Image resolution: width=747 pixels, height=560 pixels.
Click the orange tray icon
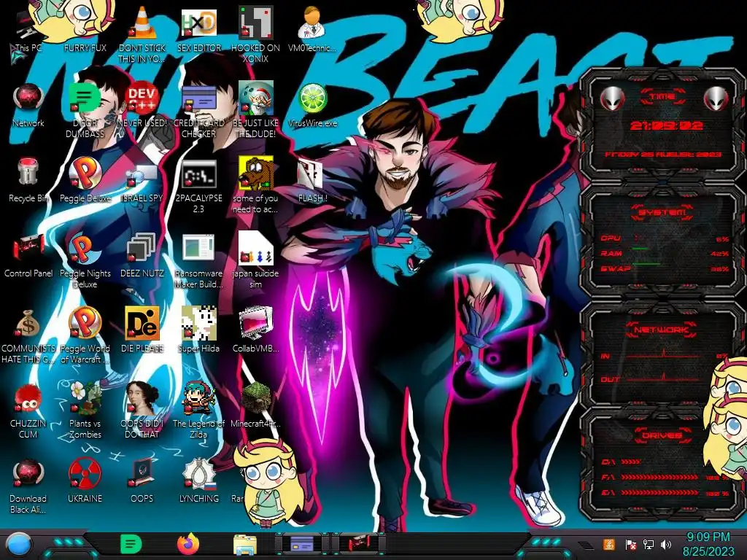coord(609,544)
